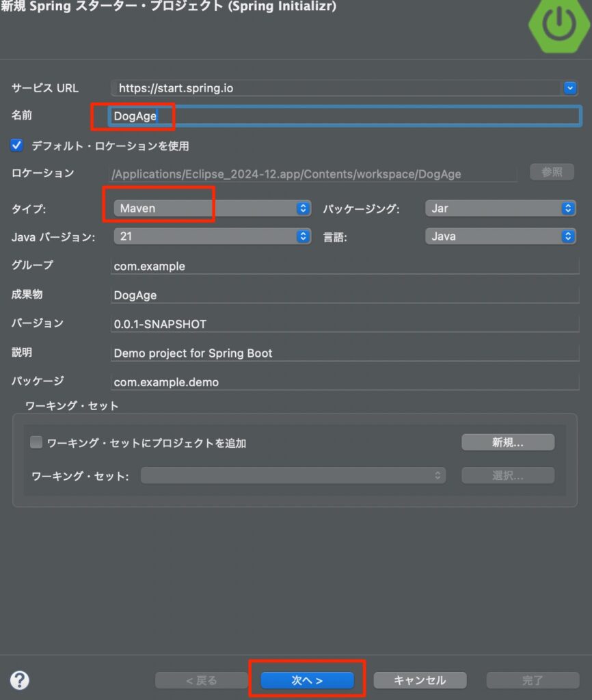Image resolution: width=592 pixels, height=700 pixels.
Task: Click the ワーキング・セット combo box
Action: [x=293, y=476]
